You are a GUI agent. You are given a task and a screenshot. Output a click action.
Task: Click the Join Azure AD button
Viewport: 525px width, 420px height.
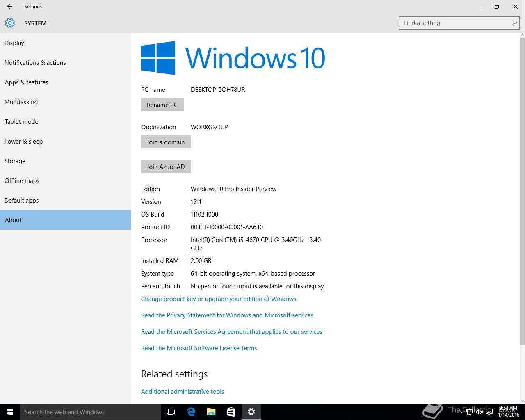tap(166, 167)
